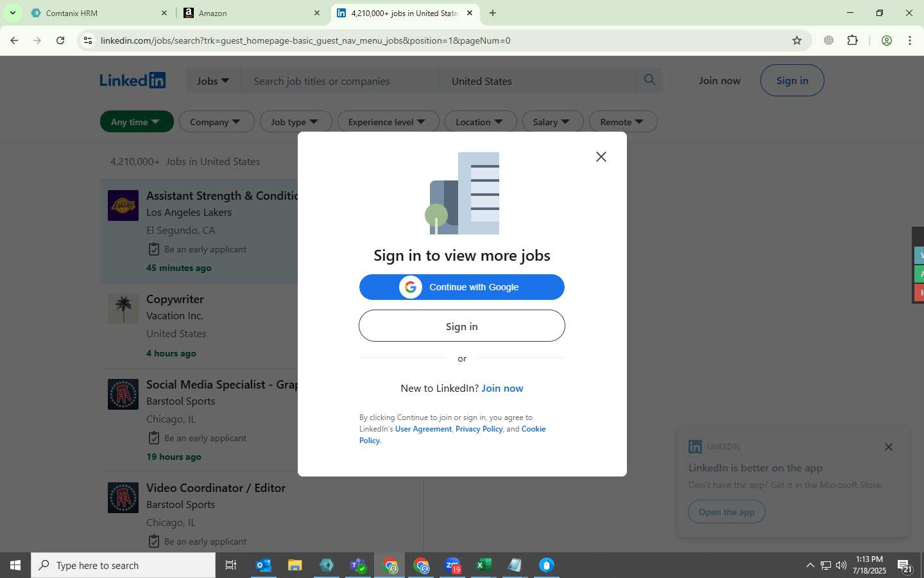Screen dimensions: 924x578
Task: Open the Privacy Policy link
Action: click(x=479, y=429)
